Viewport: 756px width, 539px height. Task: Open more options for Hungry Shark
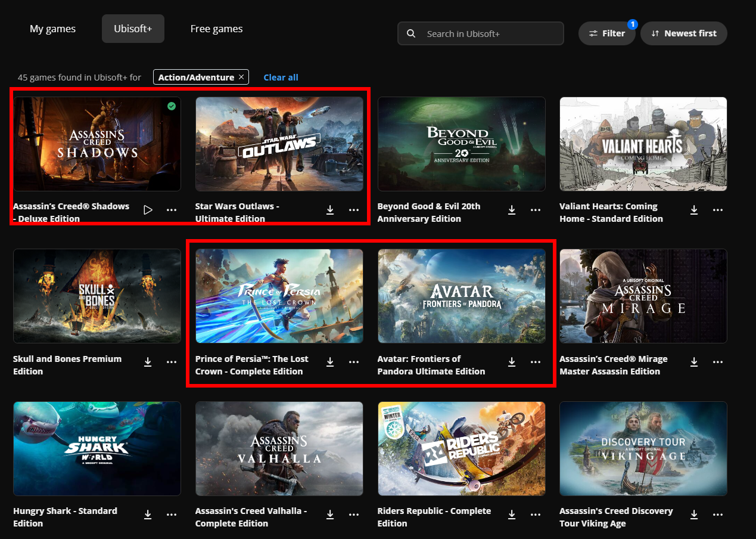pyautogui.click(x=172, y=515)
